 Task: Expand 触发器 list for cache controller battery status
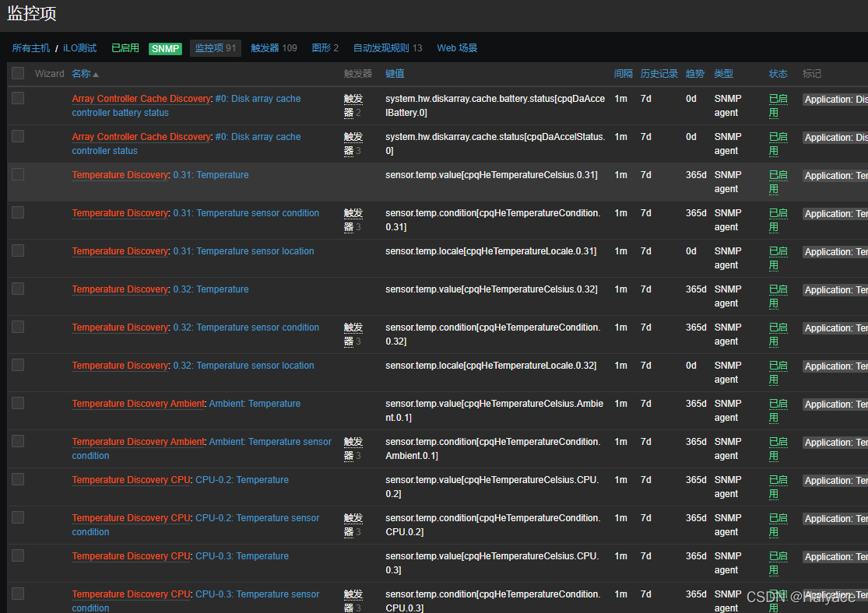tap(353, 105)
